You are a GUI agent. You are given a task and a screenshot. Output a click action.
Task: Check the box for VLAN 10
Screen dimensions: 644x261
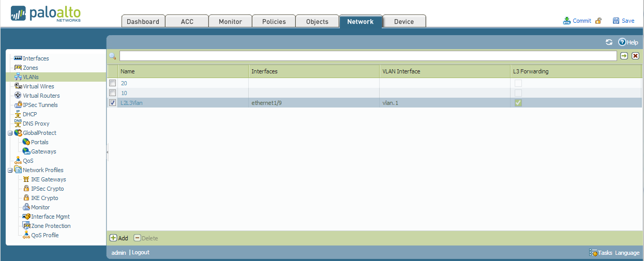pos(112,93)
